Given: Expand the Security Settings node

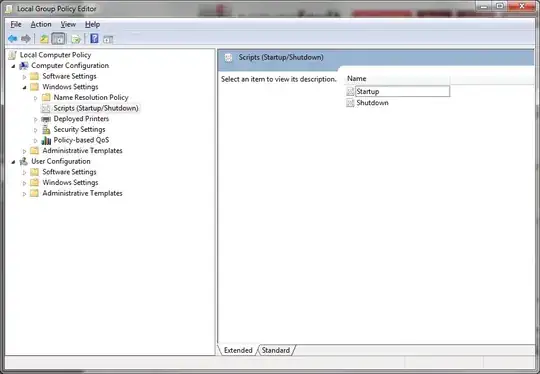Looking at the screenshot, I should click(x=35, y=130).
